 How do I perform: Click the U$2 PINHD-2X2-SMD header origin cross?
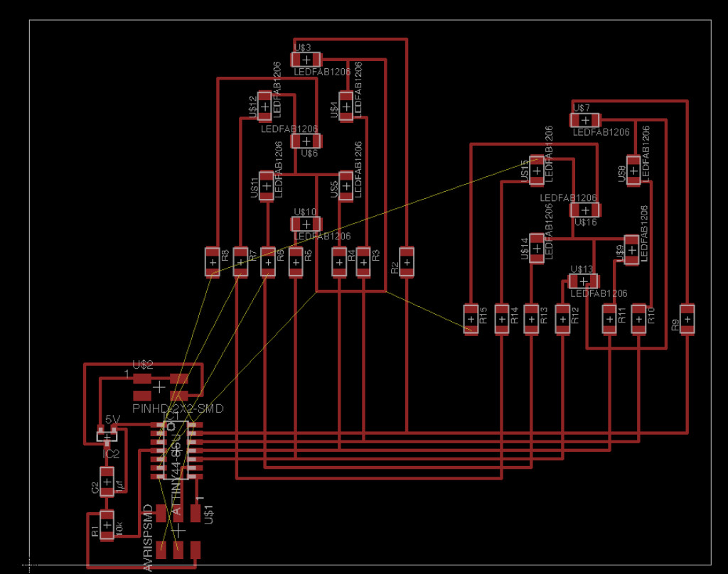[x=159, y=386]
